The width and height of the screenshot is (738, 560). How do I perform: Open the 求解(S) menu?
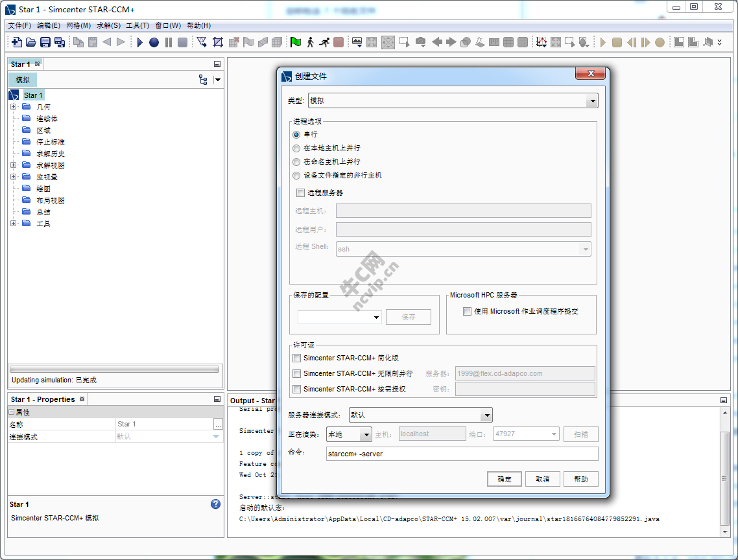109,25
